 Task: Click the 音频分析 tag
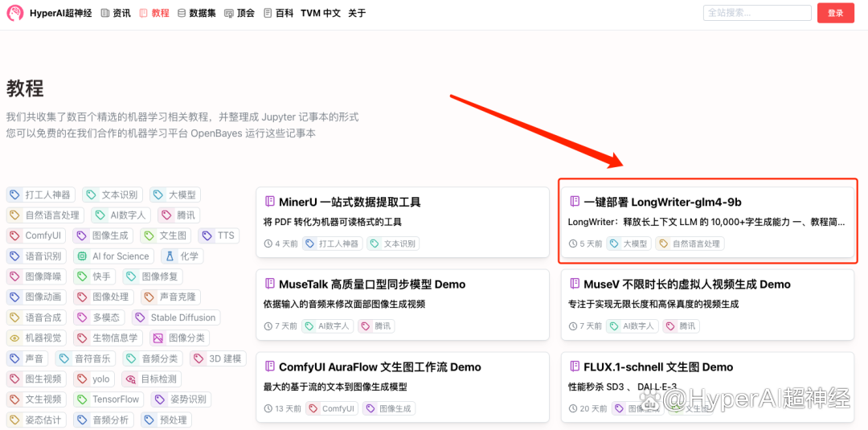104,420
